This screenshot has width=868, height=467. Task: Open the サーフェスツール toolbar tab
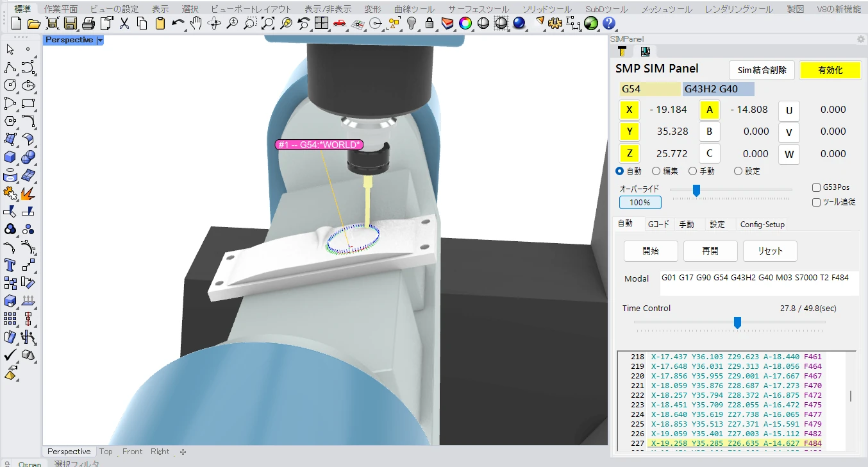(x=478, y=9)
